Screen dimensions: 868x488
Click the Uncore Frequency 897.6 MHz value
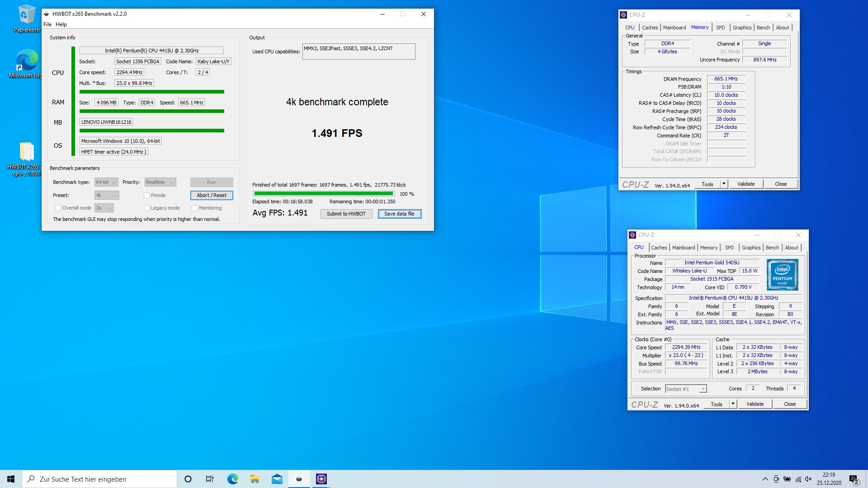point(765,60)
